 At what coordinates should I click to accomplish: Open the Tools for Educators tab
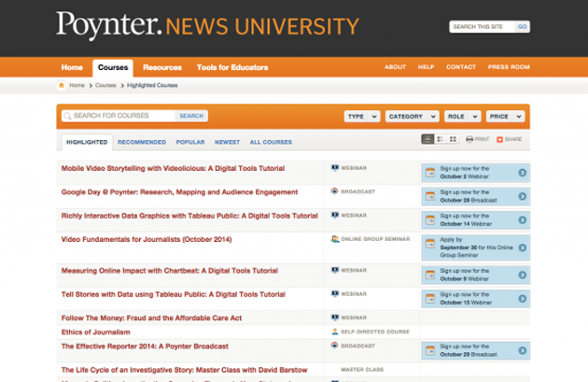point(232,67)
